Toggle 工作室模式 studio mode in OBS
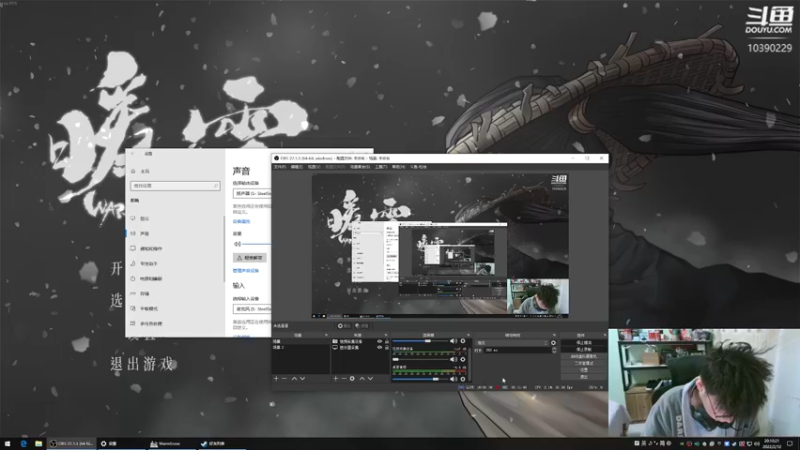Screen dimensions: 800x450 (x=584, y=363)
